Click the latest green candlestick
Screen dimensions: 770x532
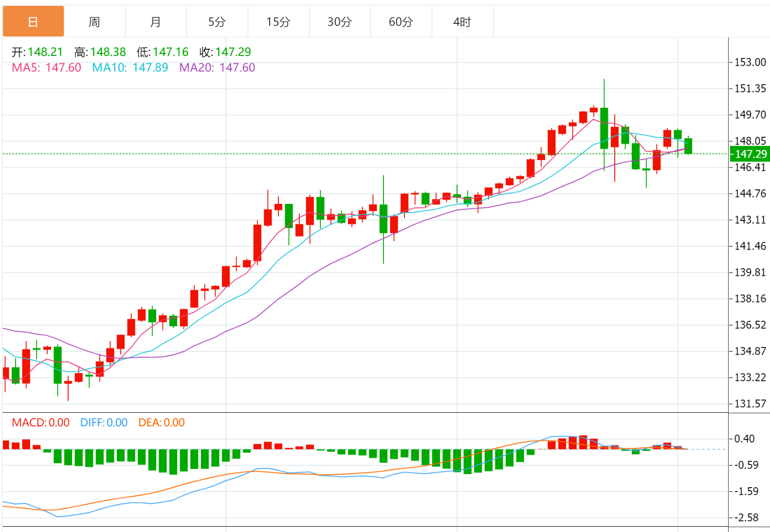[x=688, y=146]
